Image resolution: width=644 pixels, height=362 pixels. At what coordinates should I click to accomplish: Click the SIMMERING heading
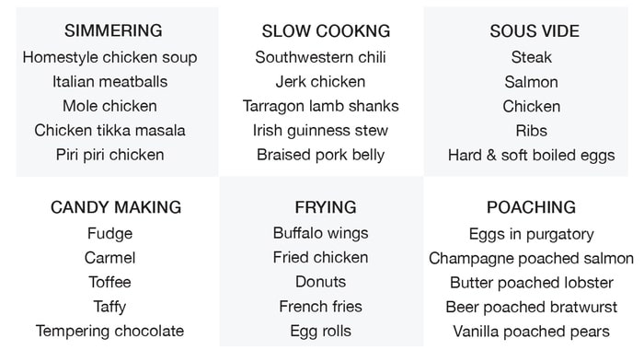[113, 30]
